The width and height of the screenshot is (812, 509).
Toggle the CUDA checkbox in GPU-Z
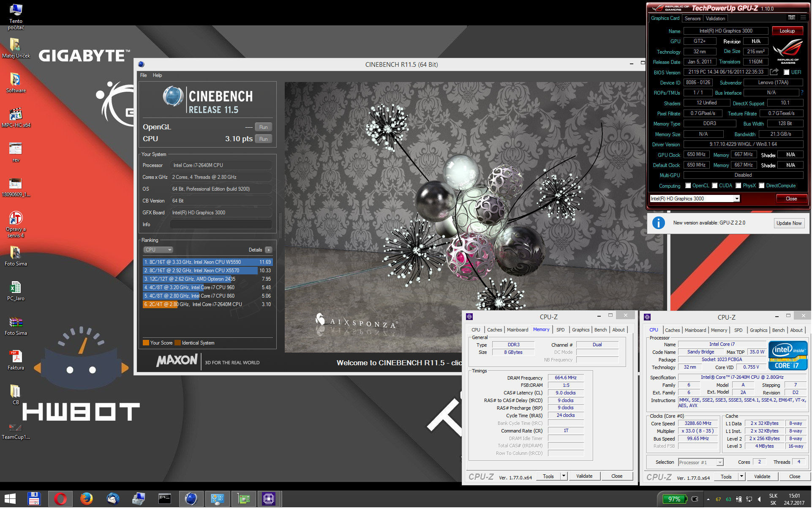715,186
